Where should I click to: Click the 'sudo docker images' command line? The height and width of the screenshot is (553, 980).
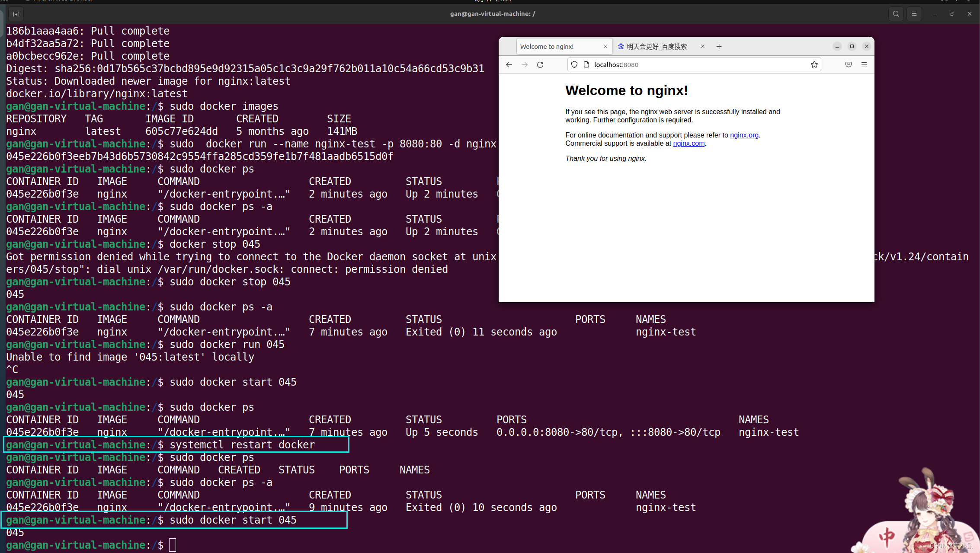224,106
